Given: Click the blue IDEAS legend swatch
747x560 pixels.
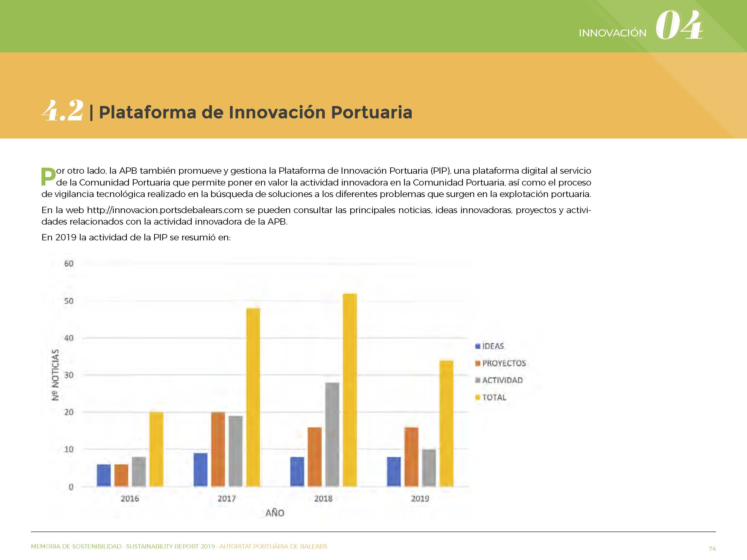Looking at the screenshot, I should point(478,346).
